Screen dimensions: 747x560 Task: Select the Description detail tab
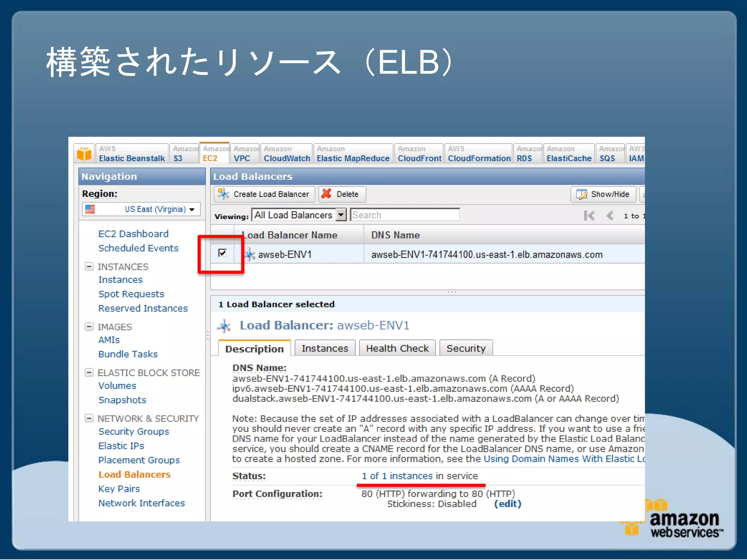tap(255, 349)
